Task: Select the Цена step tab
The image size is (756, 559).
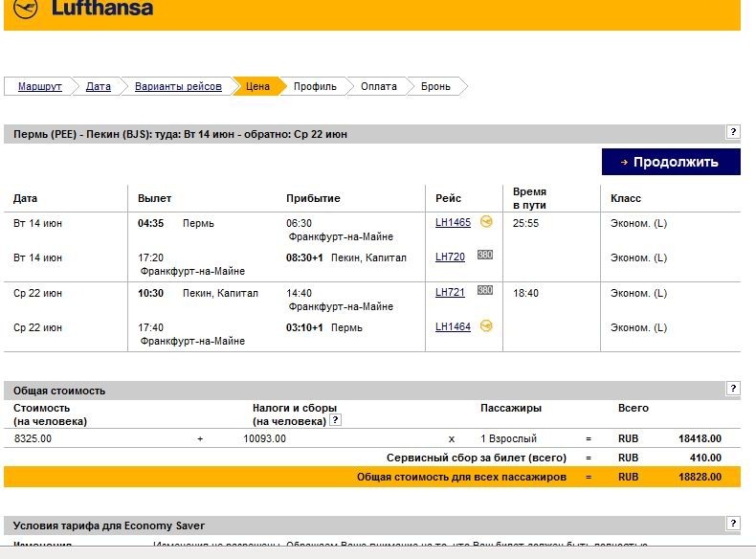Action: click(x=257, y=86)
